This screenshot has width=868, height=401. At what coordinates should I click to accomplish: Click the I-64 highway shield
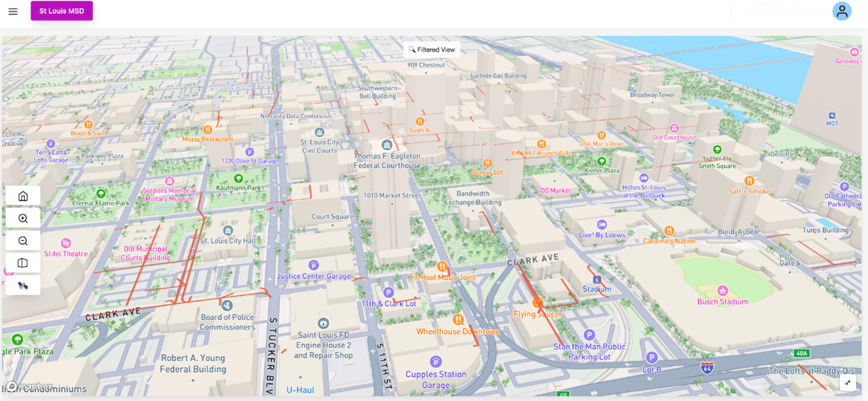[707, 367]
